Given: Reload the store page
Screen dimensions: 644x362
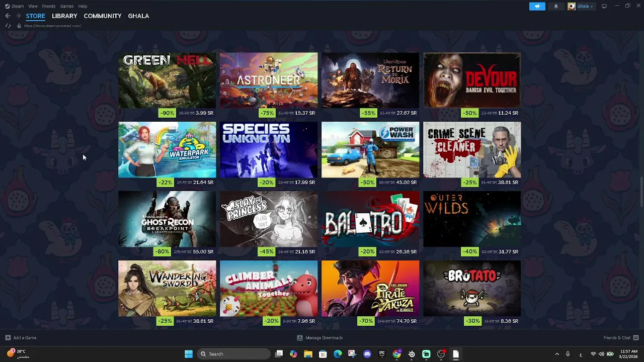Looking at the screenshot, I should pyautogui.click(x=8, y=26).
